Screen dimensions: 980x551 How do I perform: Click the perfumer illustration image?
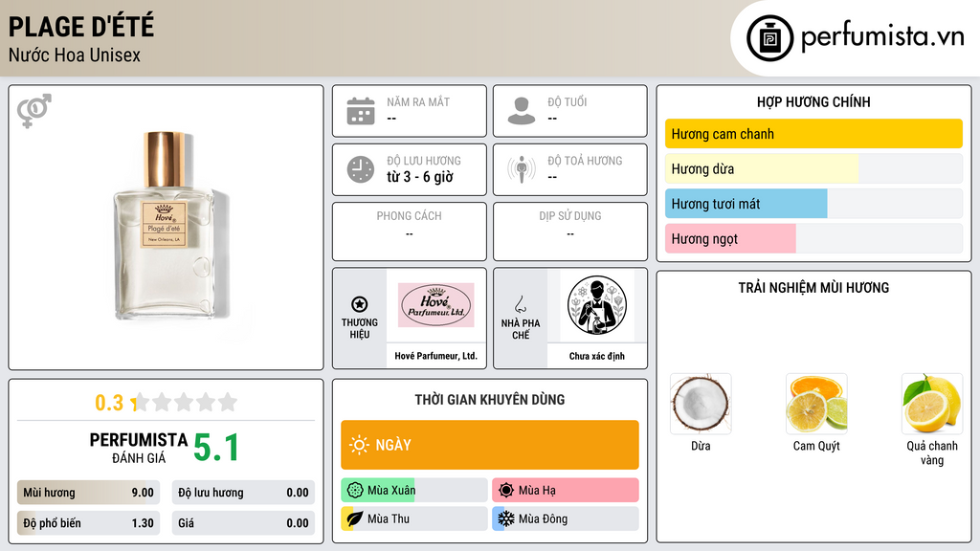(597, 305)
